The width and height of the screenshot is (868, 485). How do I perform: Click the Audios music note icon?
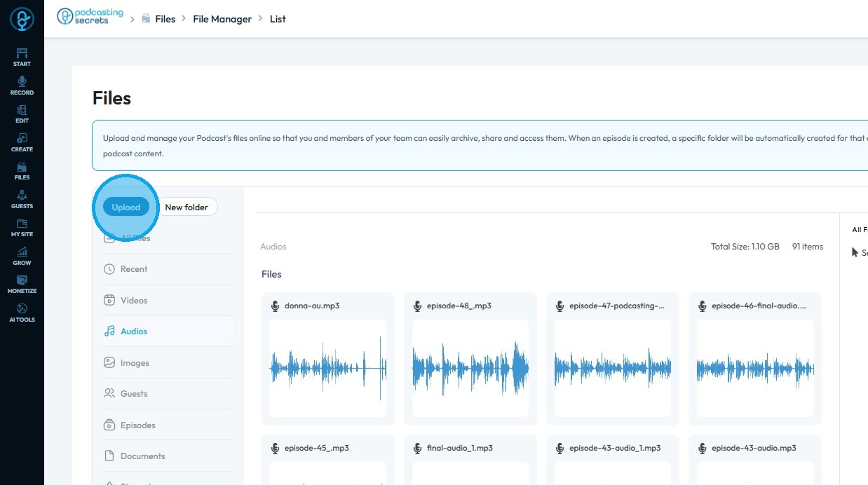[109, 331]
